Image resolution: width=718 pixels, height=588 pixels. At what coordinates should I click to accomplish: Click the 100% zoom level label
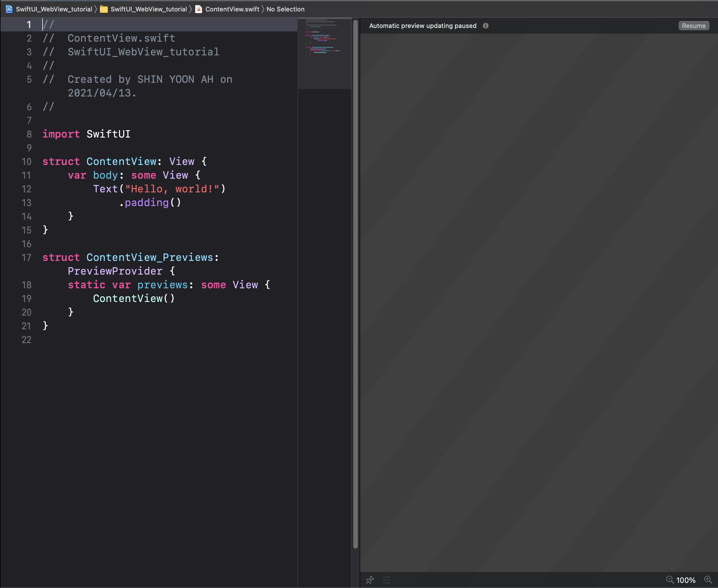(x=685, y=580)
